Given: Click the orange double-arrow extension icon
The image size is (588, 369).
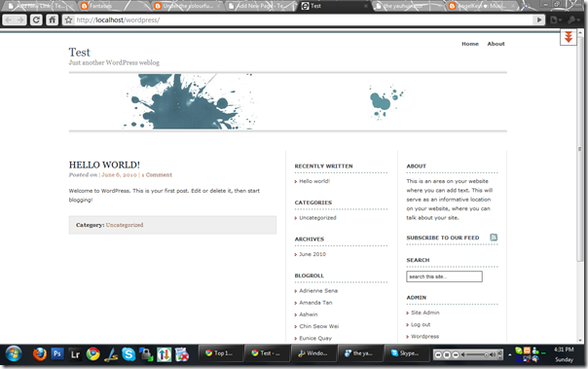Looking at the screenshot, I should coord(569,37).
